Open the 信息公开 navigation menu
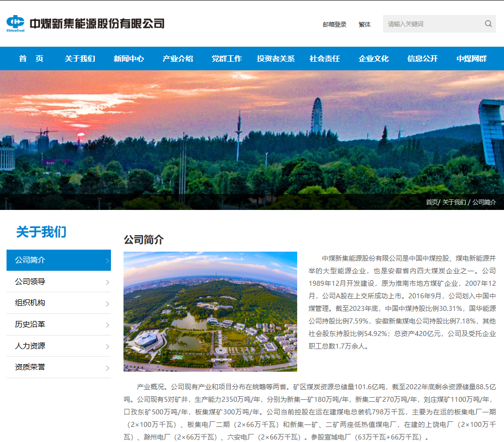The height and width of the screenshot is (442, 504). tap(422, 59)
